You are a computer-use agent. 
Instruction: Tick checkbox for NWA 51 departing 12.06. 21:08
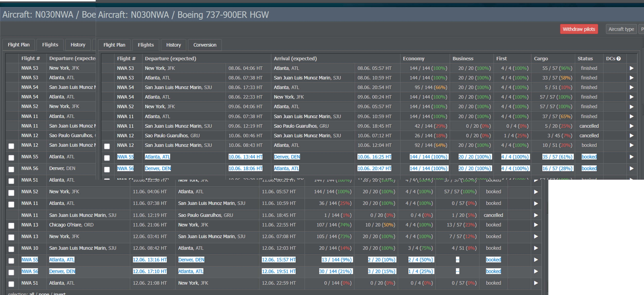[x=11, y=284]
